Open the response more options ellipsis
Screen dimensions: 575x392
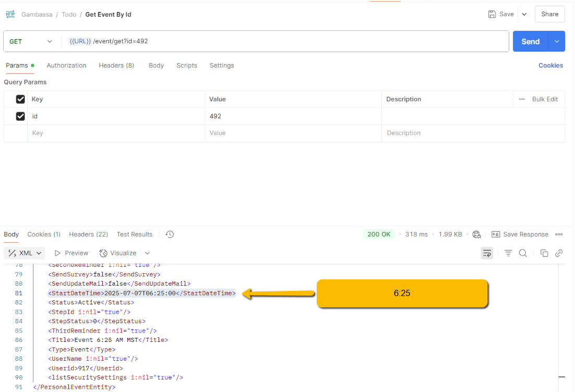(559, 235)
